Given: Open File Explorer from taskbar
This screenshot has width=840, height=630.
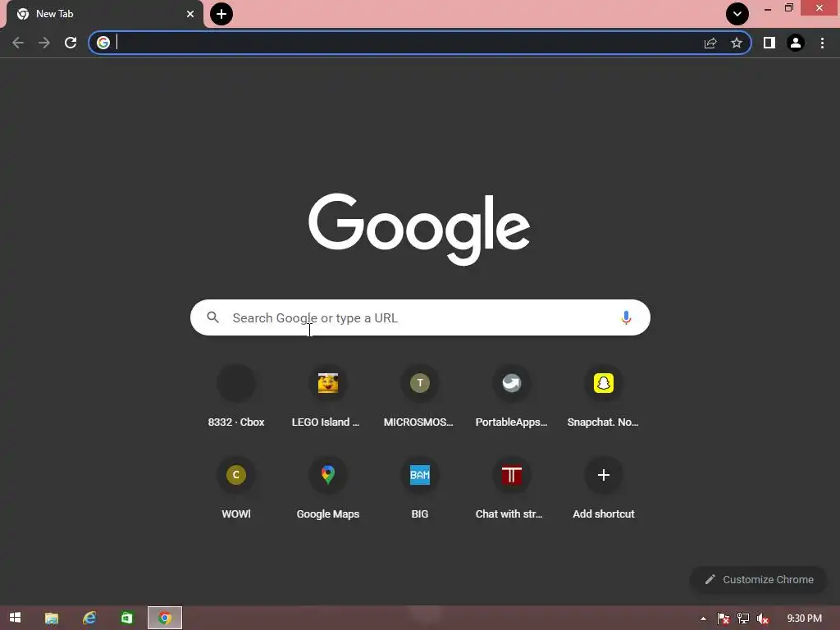Looking at the screenshot, I should (x=52, y=618).
